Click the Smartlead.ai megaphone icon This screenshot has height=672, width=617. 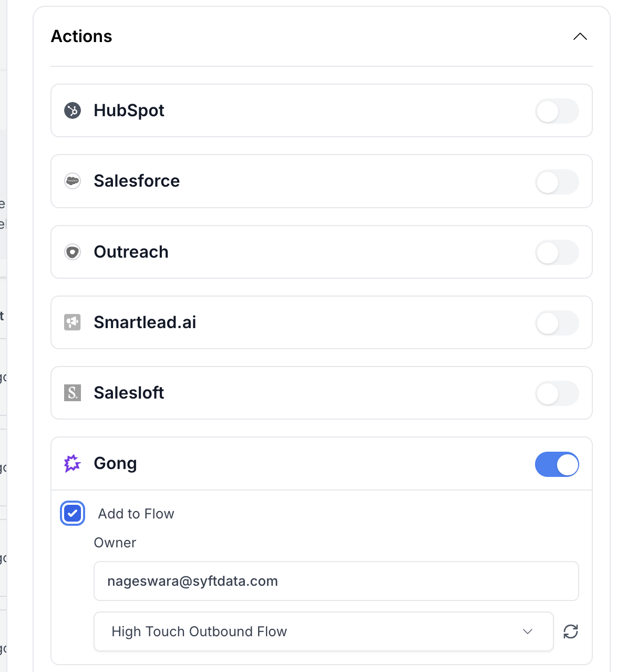tap(73, 322)
